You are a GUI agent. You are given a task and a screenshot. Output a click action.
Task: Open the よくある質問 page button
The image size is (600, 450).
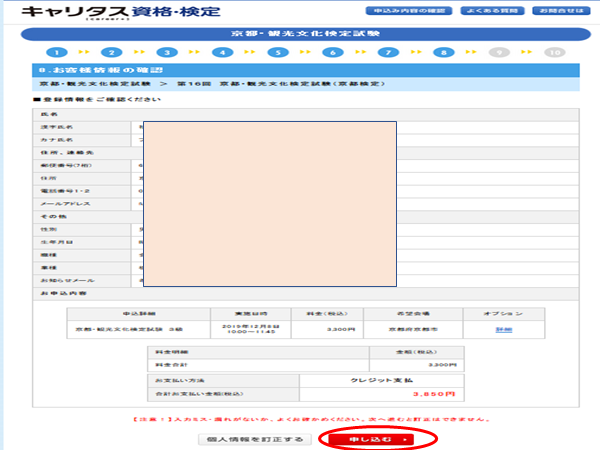(492, 11)
